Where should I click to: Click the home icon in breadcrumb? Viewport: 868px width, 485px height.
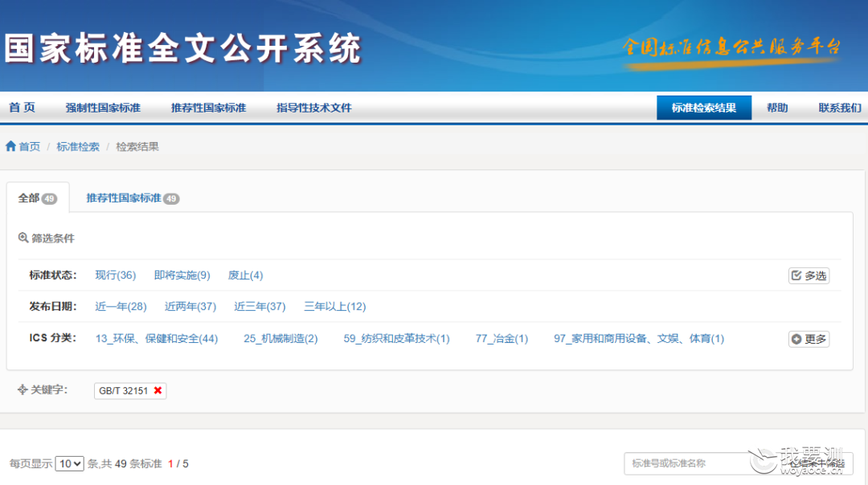10,146
